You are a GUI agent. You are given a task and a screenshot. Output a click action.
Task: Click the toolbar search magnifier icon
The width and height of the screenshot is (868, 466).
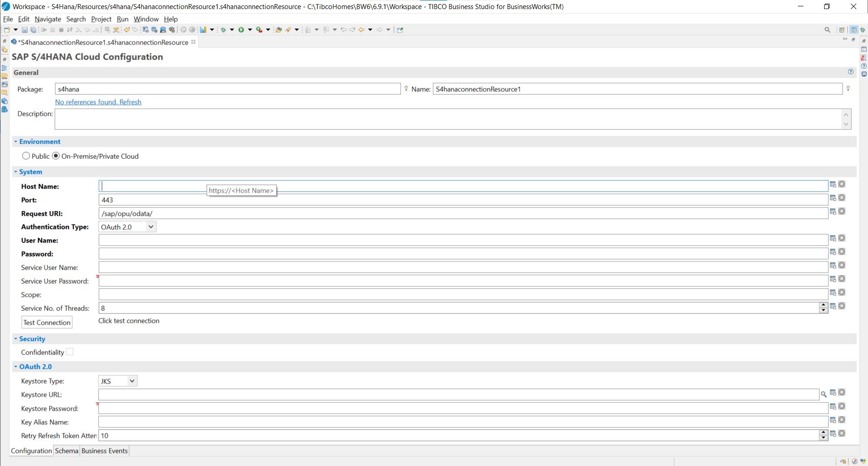827,30
